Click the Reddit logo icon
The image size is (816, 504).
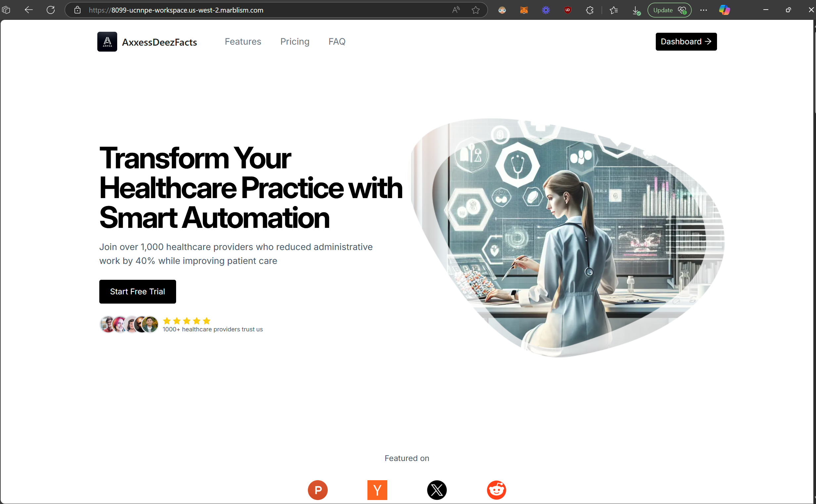click(496, 490)
